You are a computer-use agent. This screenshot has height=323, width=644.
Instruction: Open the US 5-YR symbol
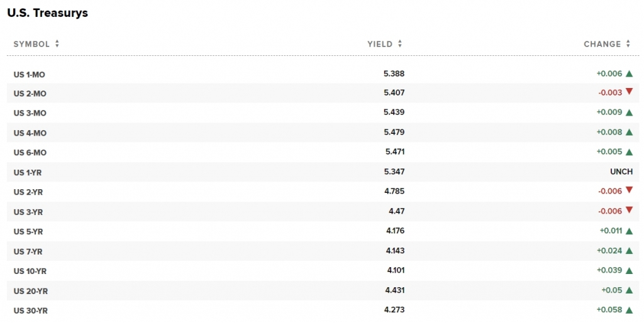28,232
